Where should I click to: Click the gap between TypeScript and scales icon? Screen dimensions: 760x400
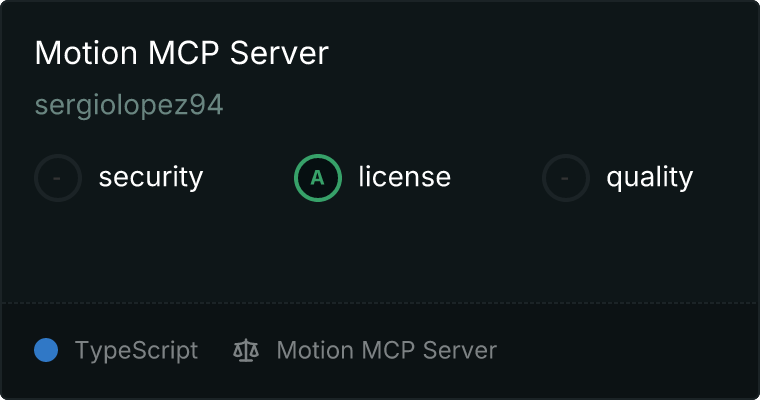coord(215,350)
